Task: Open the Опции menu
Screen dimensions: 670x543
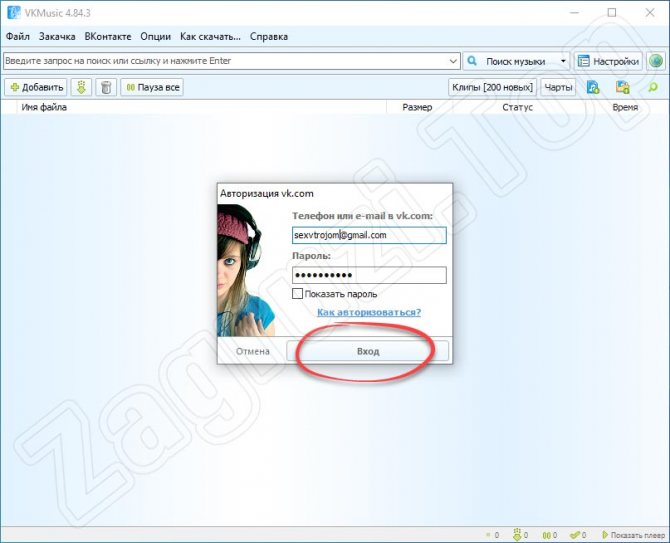Action: (x=155, y=37)
